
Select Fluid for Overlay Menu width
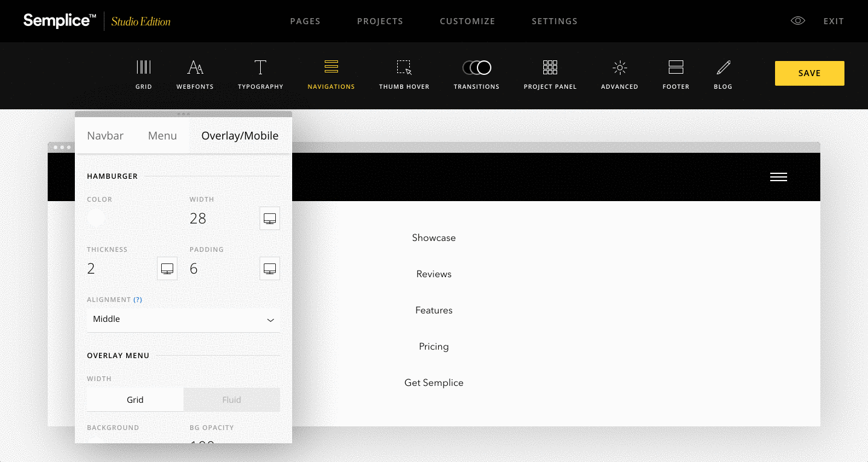[x=231, y=399]
